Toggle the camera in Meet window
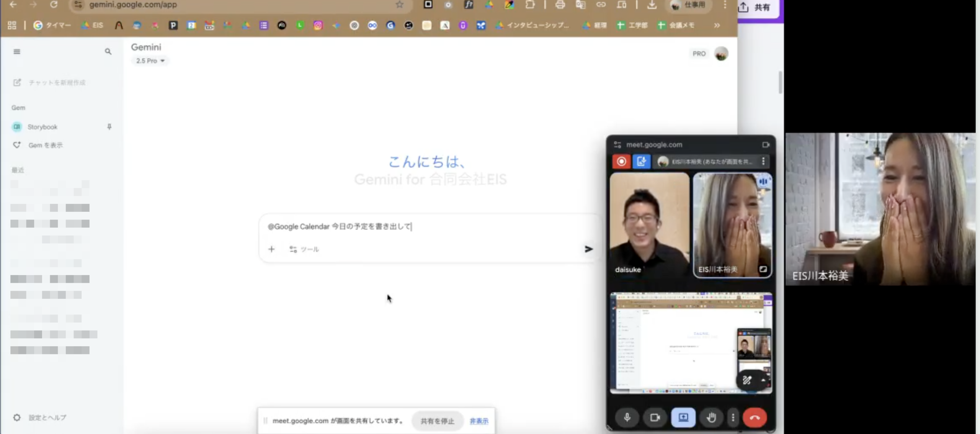980x434 pixels. 655,417
